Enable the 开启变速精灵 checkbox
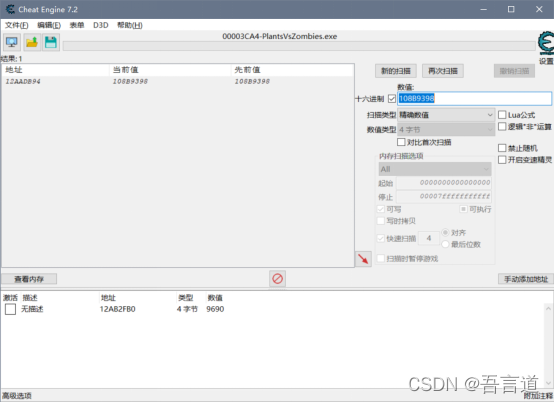 502,160
